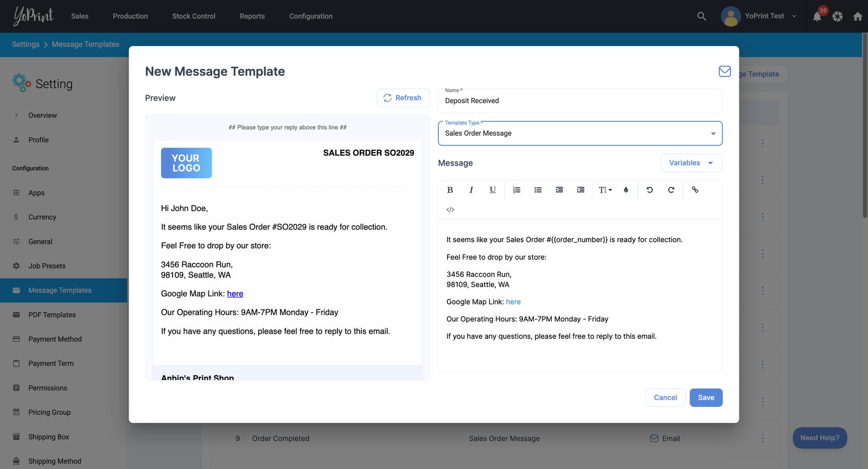Click the email envelope icon in dialog header
This screenshot has height=469, width=868.
tap(725, 71)
